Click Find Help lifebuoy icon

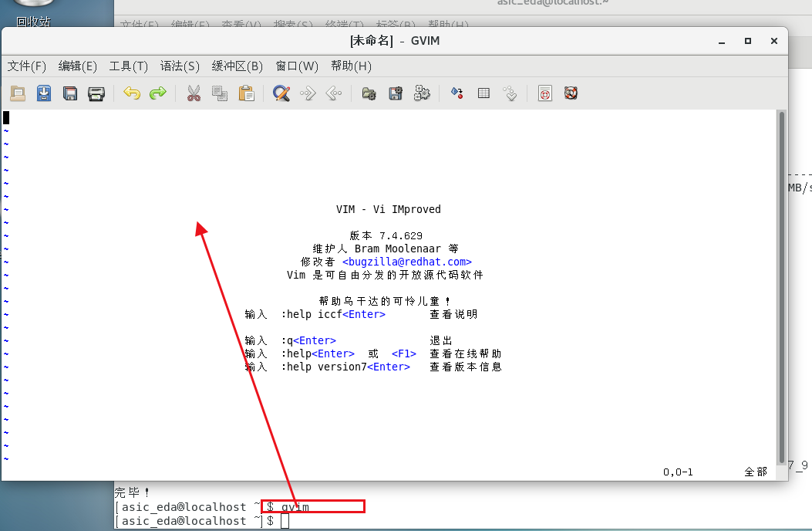click(x=571, y=93)
